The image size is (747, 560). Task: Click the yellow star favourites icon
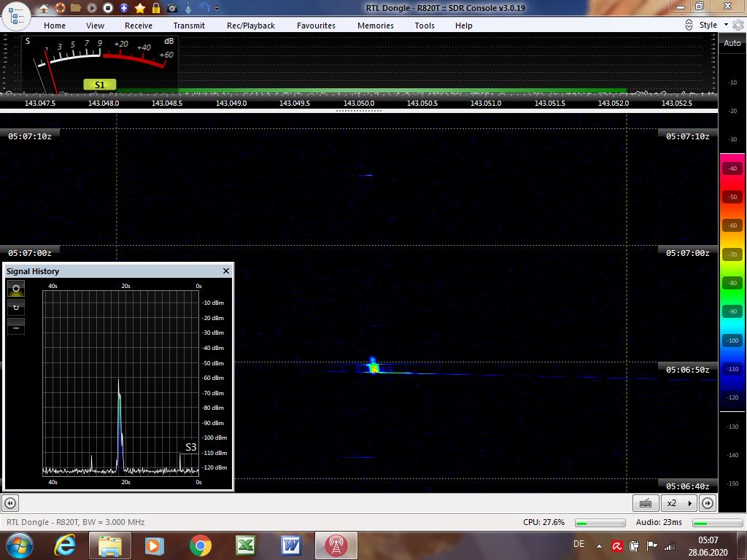(140, 8)
